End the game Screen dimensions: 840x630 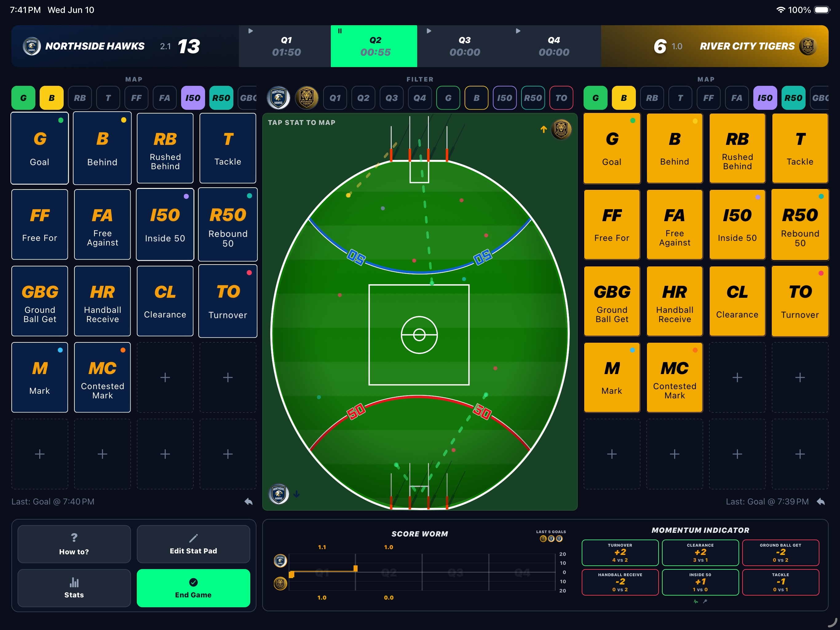click(193, 588)
